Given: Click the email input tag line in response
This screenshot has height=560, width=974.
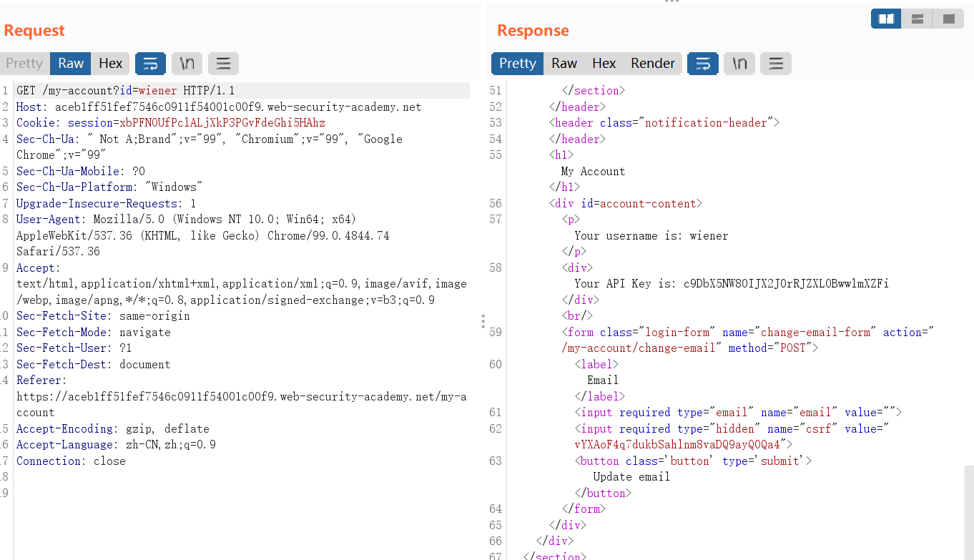Looking at the screenshot, I should point(738,413).
